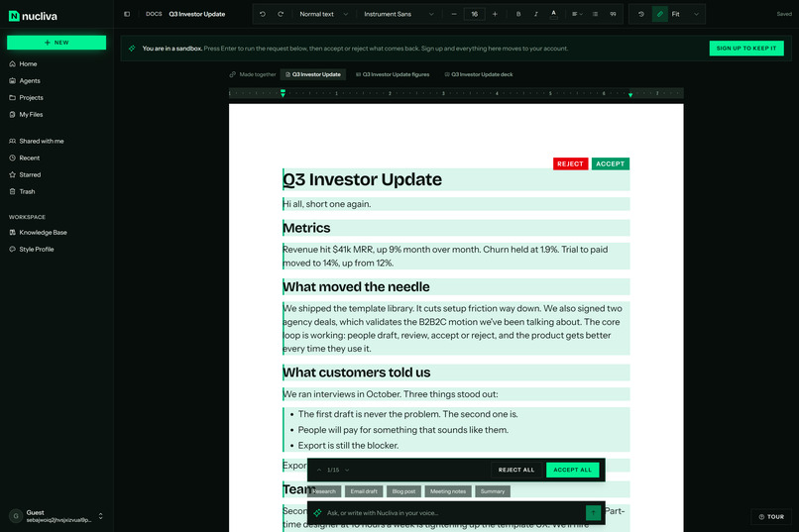Submit prompt with the up-arrow button
The width and height of the screenshot is (799, 532).
click(593, 513)
